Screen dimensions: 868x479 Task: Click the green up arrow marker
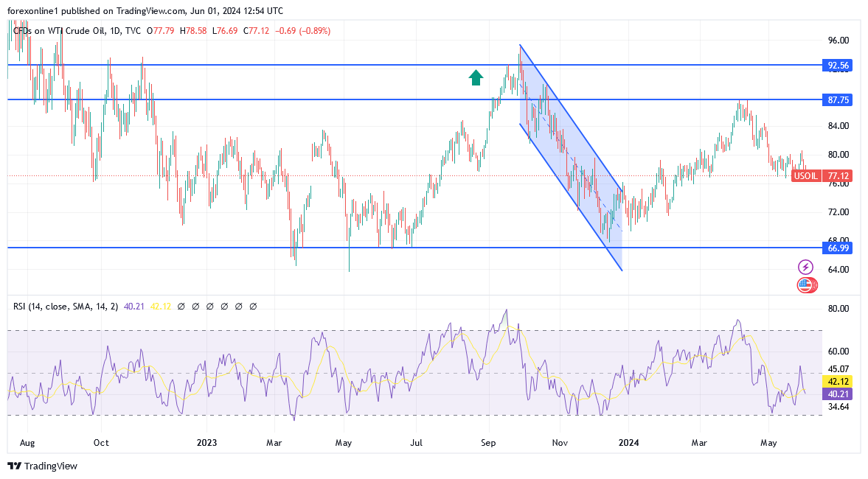pyautogui.click(x=476, y=77)
